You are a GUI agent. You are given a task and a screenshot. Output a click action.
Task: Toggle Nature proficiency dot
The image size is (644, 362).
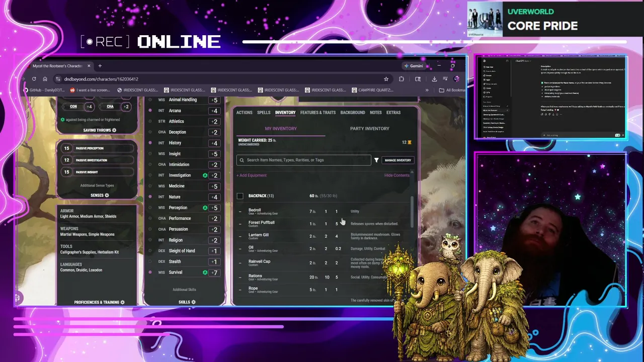(x=150, y=197)
